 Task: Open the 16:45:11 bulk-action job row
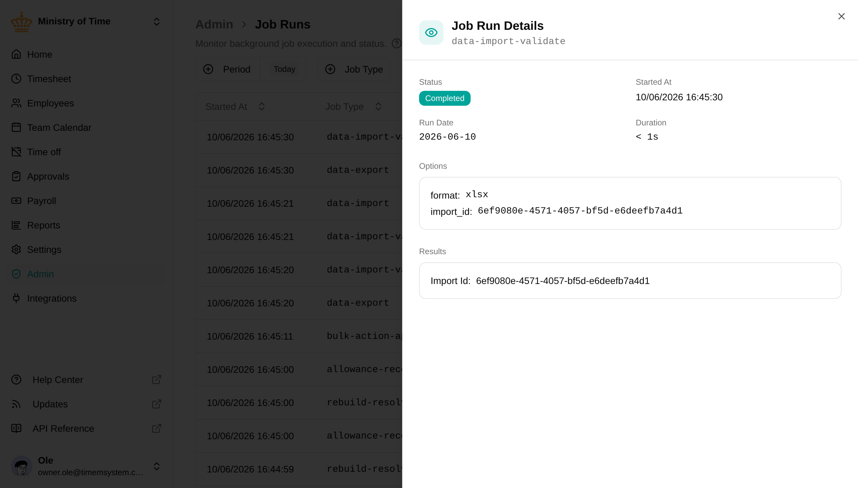tap(299, 336)
